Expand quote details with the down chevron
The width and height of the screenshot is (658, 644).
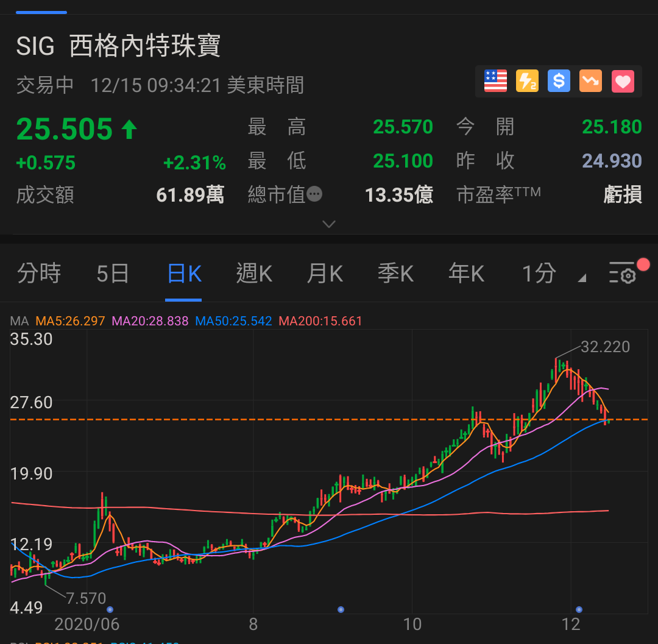pos(328,224)
